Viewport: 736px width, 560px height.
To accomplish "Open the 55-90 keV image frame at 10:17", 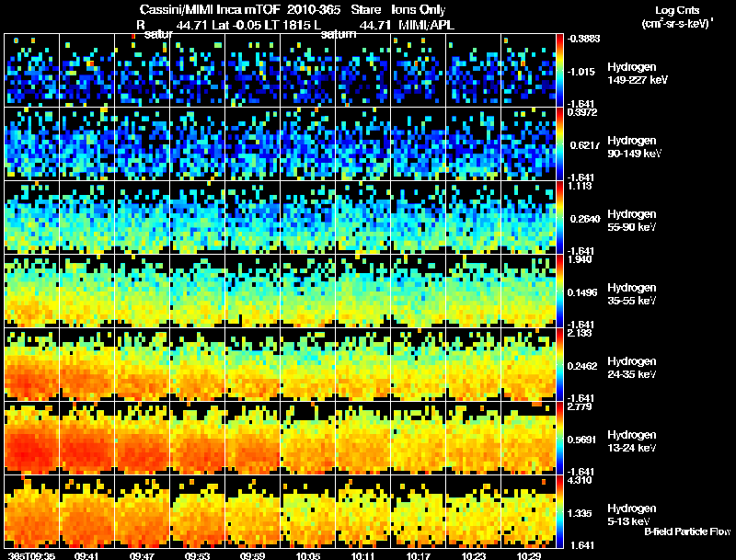I will [x=419, y=217].
